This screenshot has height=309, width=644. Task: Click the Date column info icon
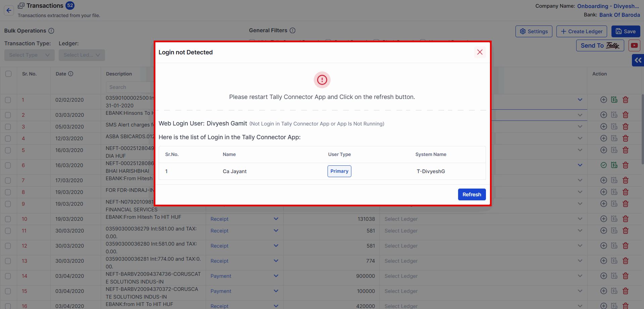coord(71,74)
